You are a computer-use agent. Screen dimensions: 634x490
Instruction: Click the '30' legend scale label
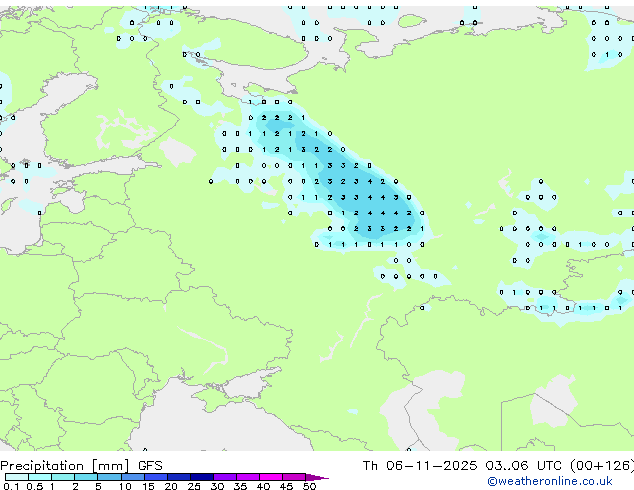tap(217, 486)
